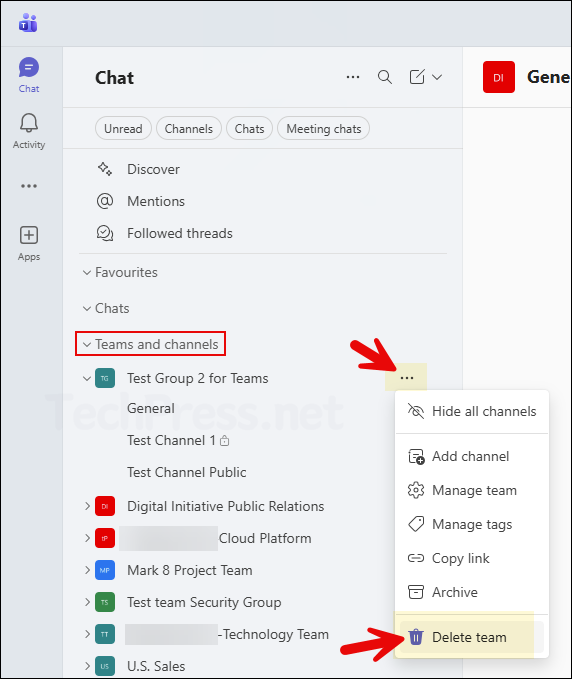Open the Chat header more options ellipsis

(353, 77)
